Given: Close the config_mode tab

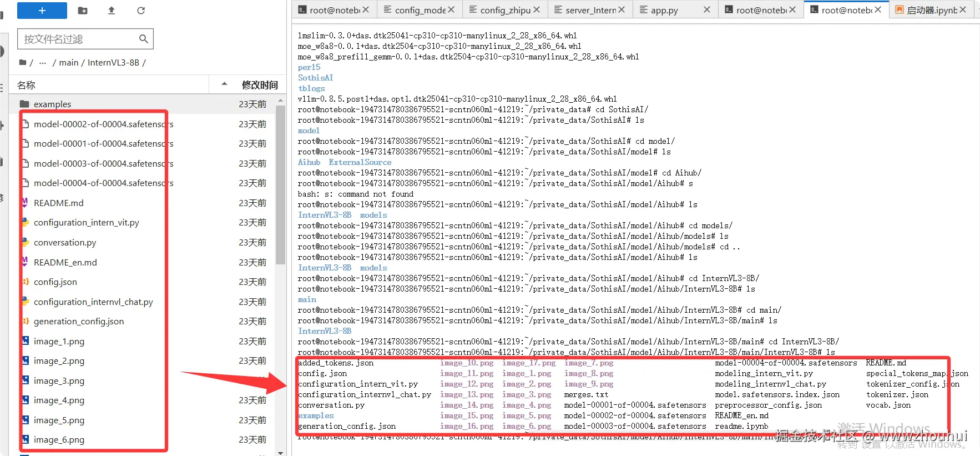Looking at the screenshot, I should point(451,10).
